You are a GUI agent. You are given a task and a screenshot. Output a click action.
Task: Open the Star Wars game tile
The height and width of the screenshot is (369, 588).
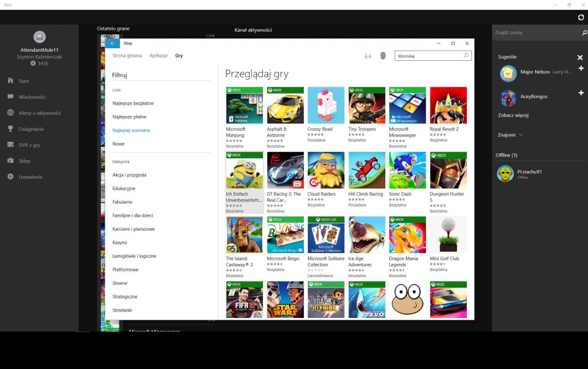pos(285,300)
